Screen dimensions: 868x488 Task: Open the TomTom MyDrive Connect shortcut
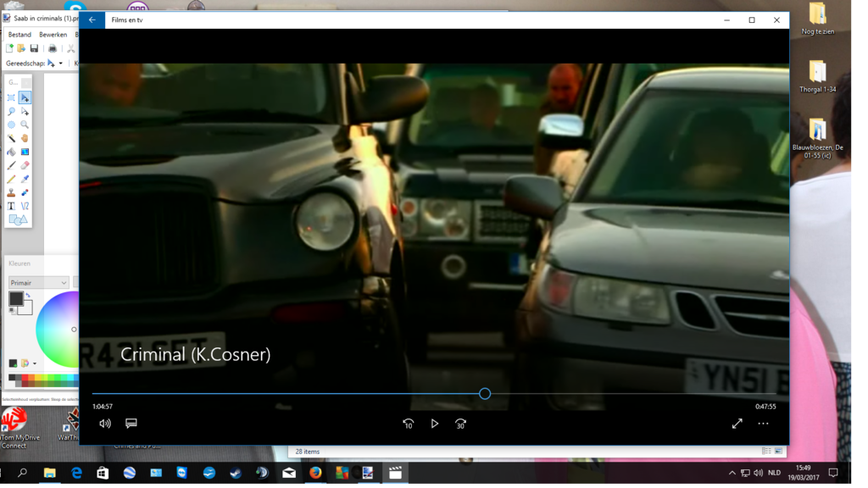tap(15, 428)
